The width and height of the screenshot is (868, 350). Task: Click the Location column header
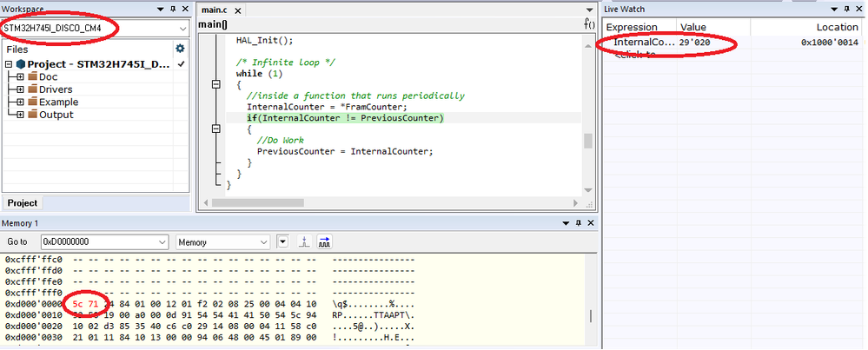pos(805,27)
